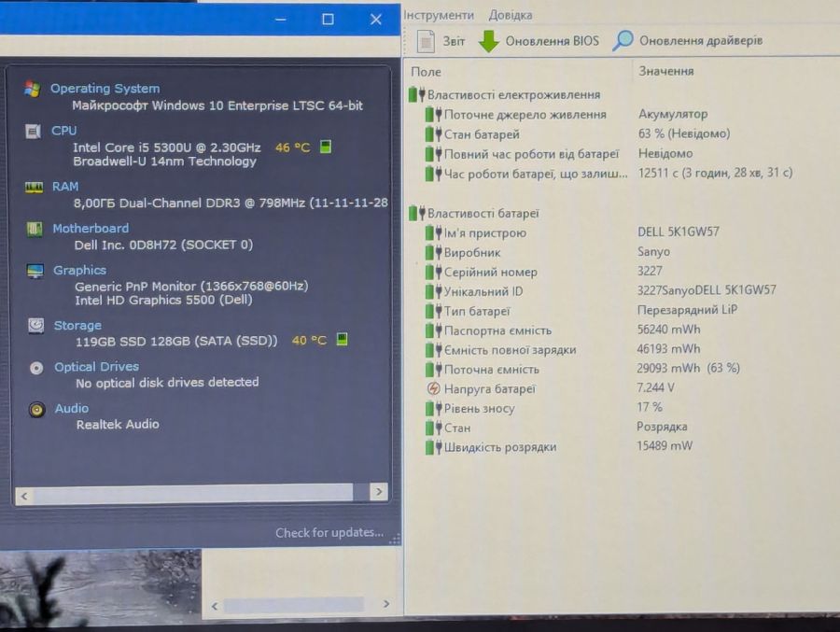Click the Звіт toolbar button label

[454, 41]
